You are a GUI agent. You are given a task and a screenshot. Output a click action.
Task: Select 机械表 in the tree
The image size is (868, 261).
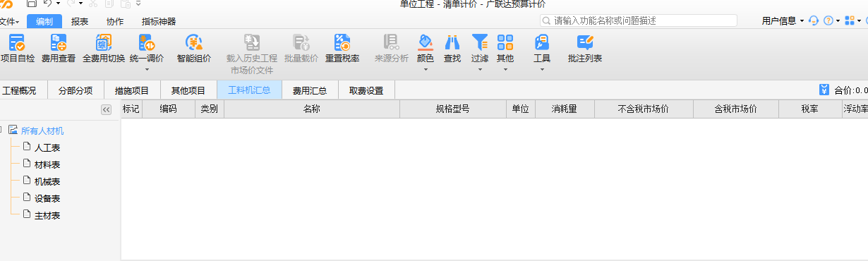click(47, 181)
